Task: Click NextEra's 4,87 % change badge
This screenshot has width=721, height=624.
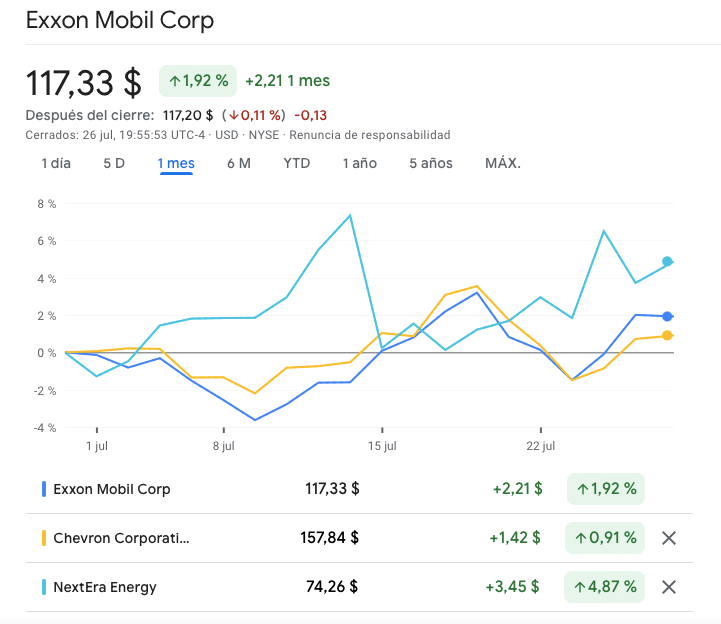Action: (606, 587)
